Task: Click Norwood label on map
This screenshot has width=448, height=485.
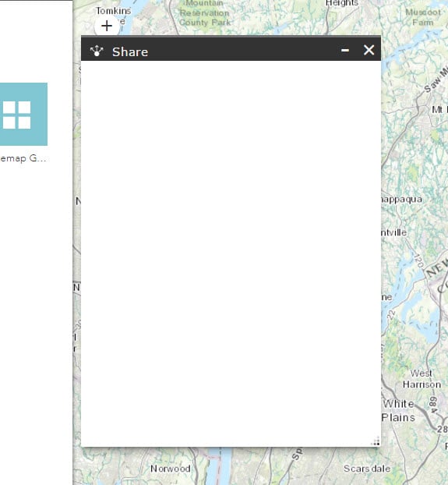Action: [170, 469]
